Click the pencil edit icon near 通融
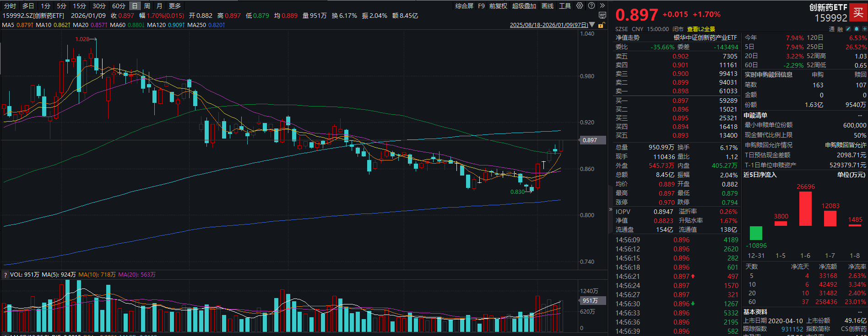868x336 pixels. tap(848, 29)
